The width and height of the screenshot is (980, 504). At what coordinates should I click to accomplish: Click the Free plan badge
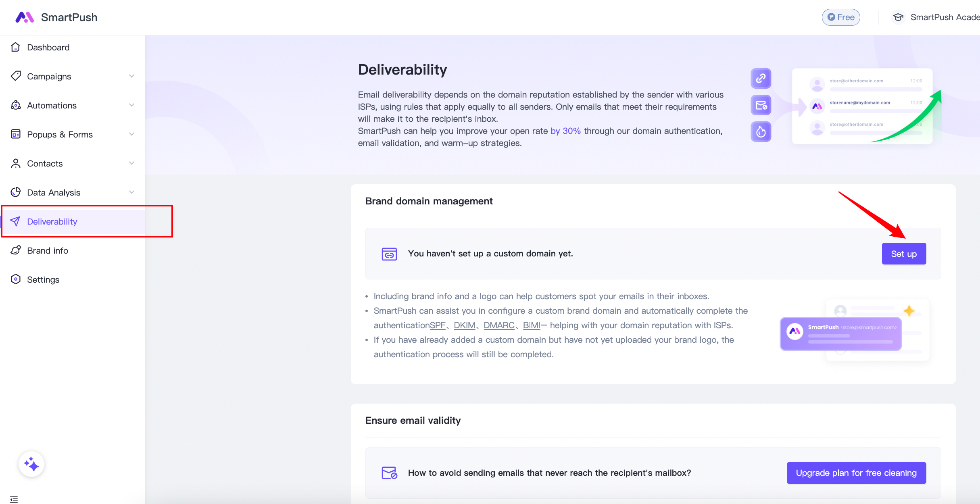(841, 17)
